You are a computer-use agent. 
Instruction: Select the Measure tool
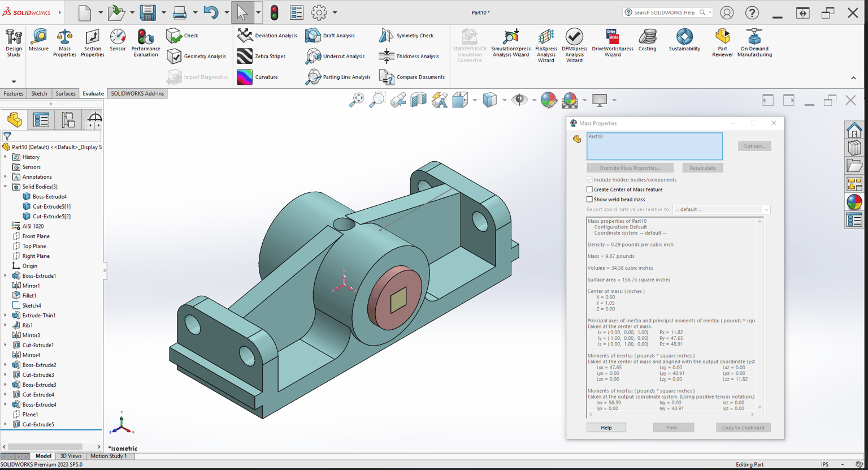tap(38, 41)
